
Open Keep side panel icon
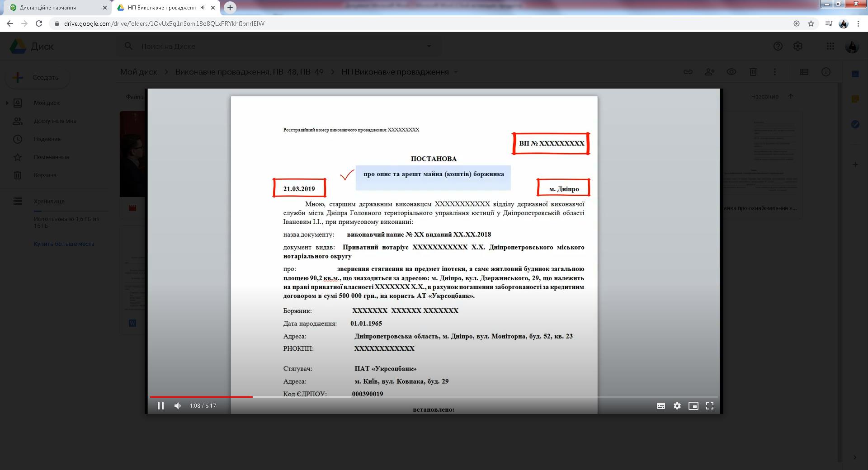tap(855, 99)
